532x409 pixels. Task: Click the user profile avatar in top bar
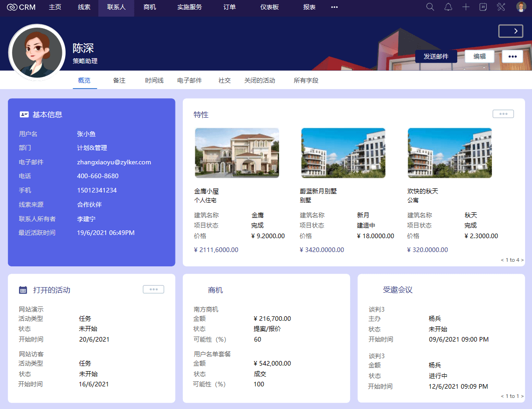[521, 7]
